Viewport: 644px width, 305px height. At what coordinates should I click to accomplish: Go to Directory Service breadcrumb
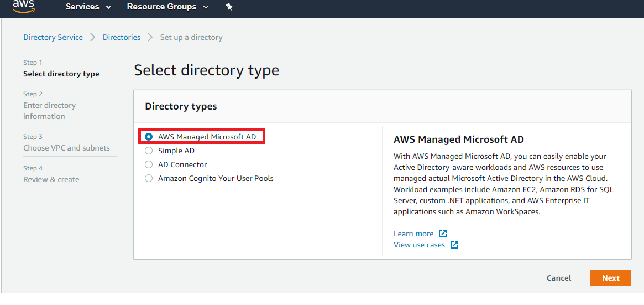53,37
